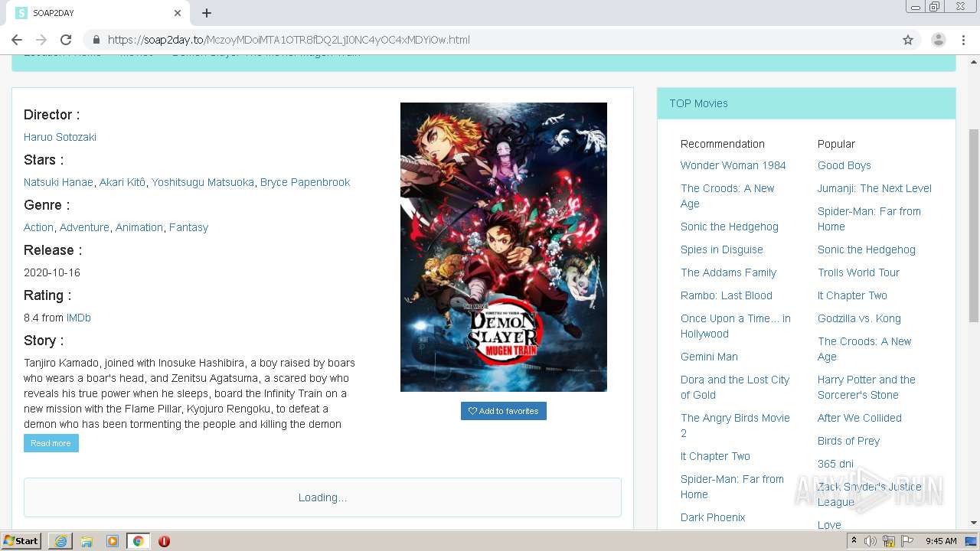Click red security icon in taskbar
Image resolution: width=980 pixels, height=551 pixels.
click(164, 541)
